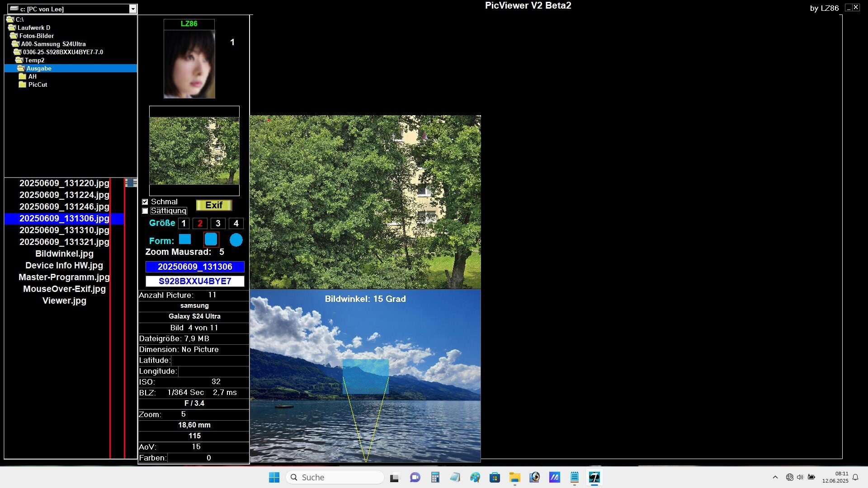Select the circle Form shape
868x488 pixels.
click(x=236, y=240)
